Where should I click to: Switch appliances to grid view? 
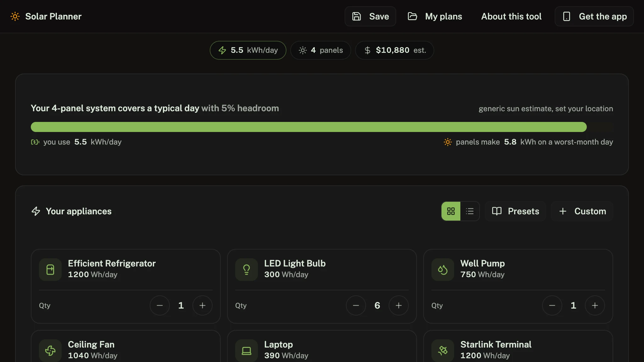tap(451, 211)
